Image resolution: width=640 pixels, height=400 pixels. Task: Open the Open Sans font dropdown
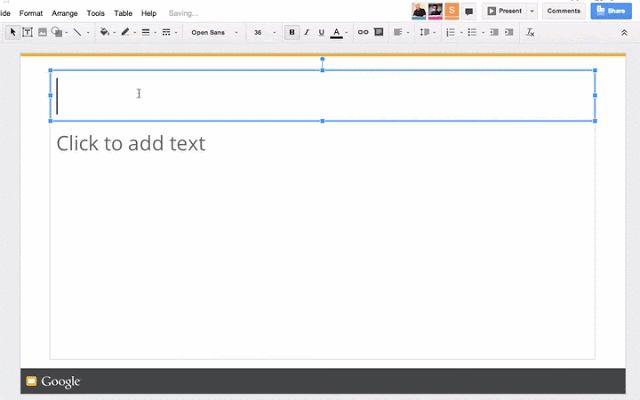click(x=214, y=32)
